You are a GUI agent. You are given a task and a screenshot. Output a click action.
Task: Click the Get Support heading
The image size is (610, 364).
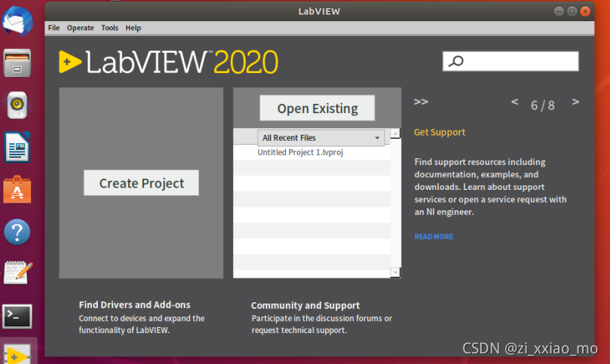(x=440, y=132)
